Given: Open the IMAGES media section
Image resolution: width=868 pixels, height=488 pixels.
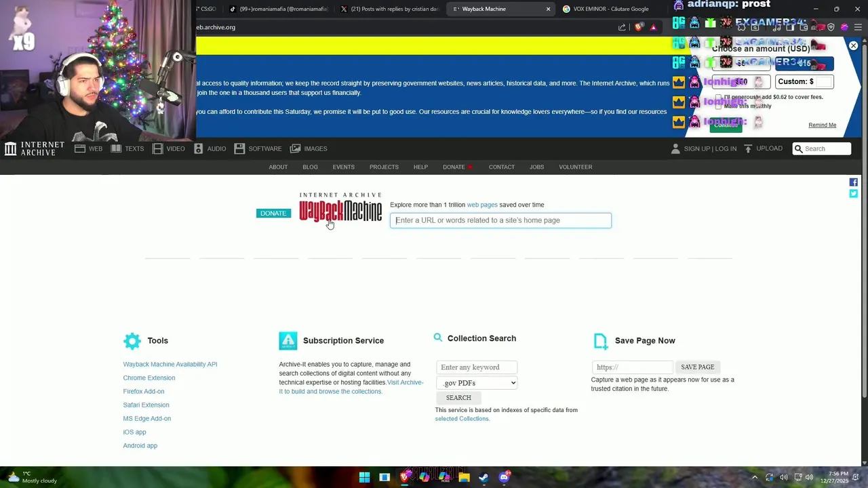Looking at the screenshot, I should point(309,148).
